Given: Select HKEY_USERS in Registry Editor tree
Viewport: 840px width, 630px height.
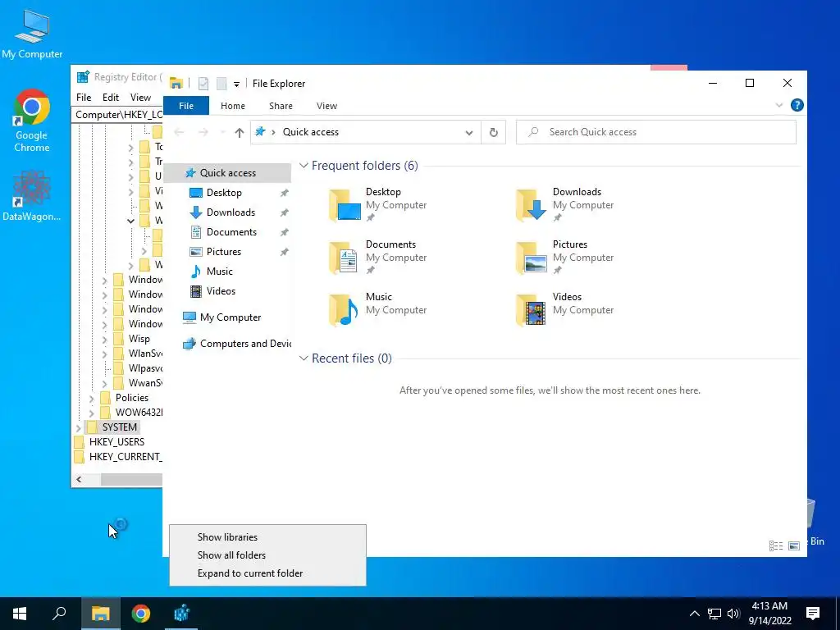Looking at the screenshot, I should pyautogui.click(x=116, y=442).
